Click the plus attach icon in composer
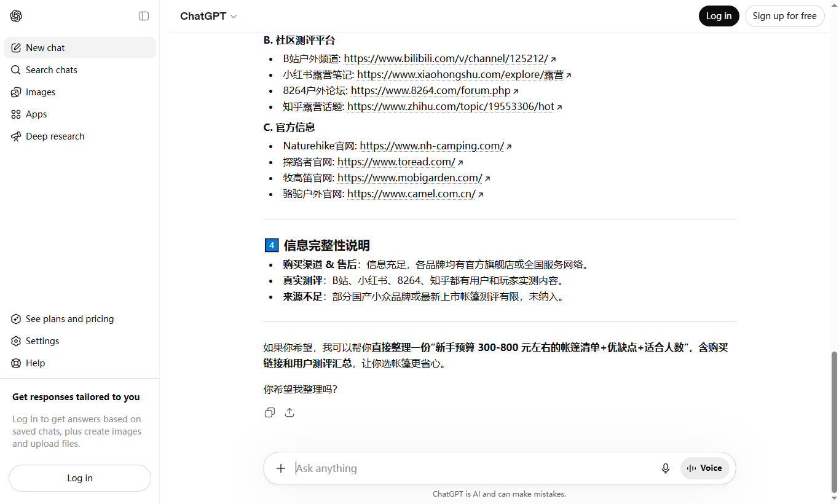This screenshot has width=839, height=504. [281, 468]
